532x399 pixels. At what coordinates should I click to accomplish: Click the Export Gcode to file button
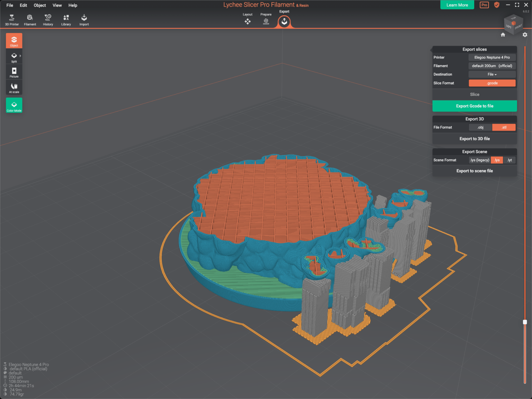coord(475,106)
